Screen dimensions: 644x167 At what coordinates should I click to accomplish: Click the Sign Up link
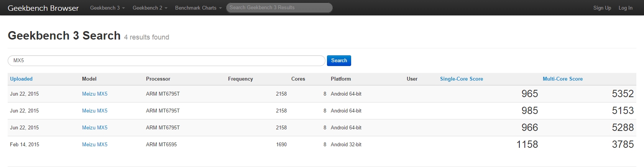602,8
